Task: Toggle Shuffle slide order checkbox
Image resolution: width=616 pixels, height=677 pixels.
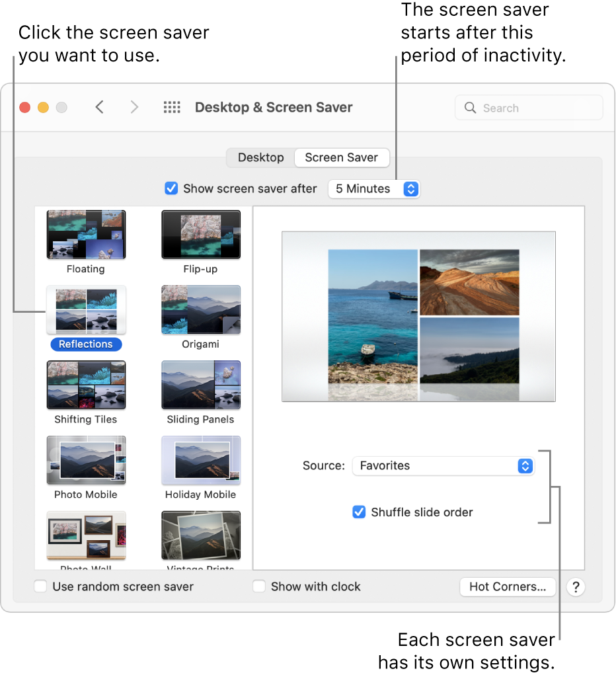Action: [359, 512]
